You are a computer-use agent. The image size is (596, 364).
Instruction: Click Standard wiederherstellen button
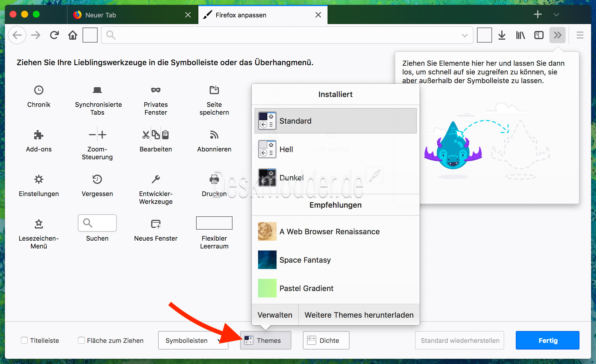click(460, 340)
